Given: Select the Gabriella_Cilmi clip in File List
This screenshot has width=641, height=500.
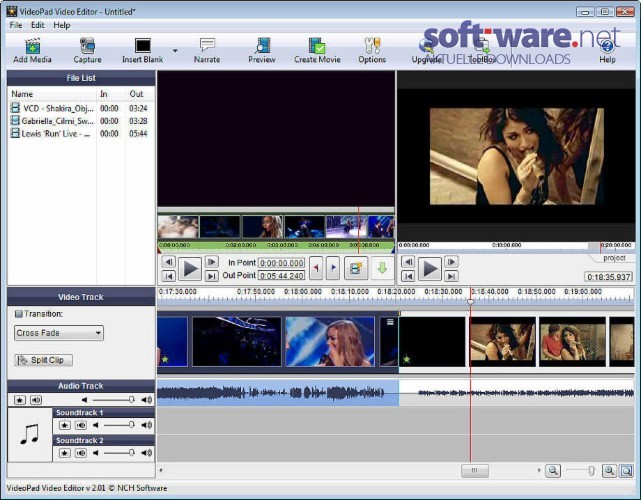Looking at the screenshot, I should (81, 121).
